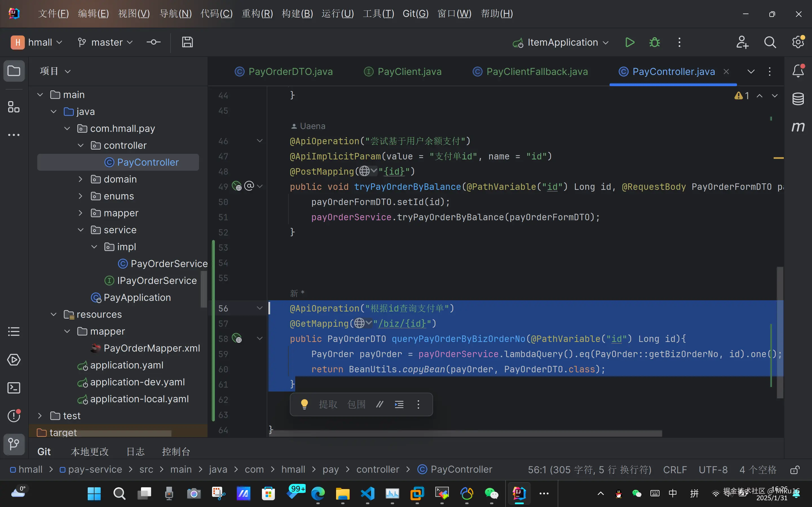Toggle the Project tool window folder icon
Viewport: 812px width, 507px height.
click(14, 71)
